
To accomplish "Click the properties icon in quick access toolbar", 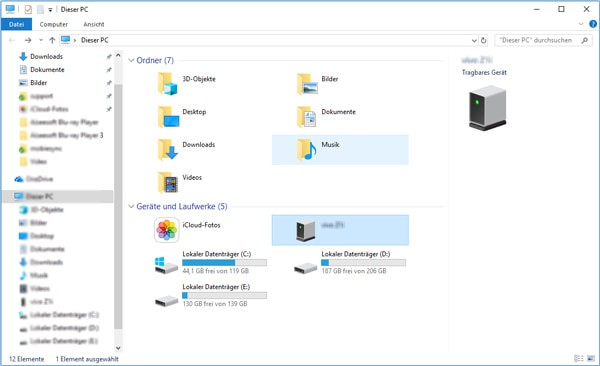I will 28,9.
